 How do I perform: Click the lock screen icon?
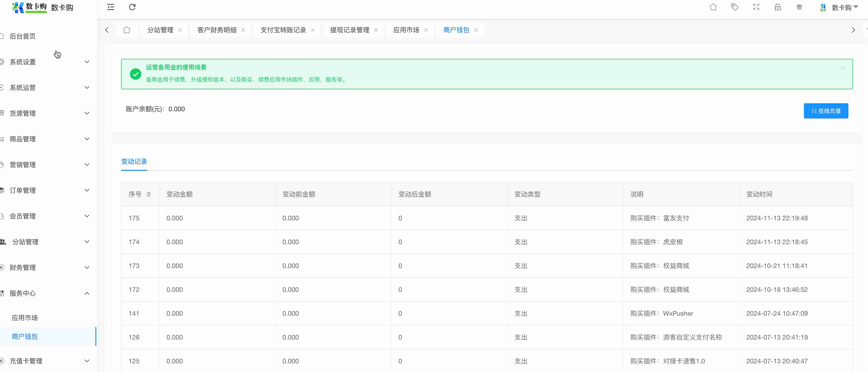[778, 7]
